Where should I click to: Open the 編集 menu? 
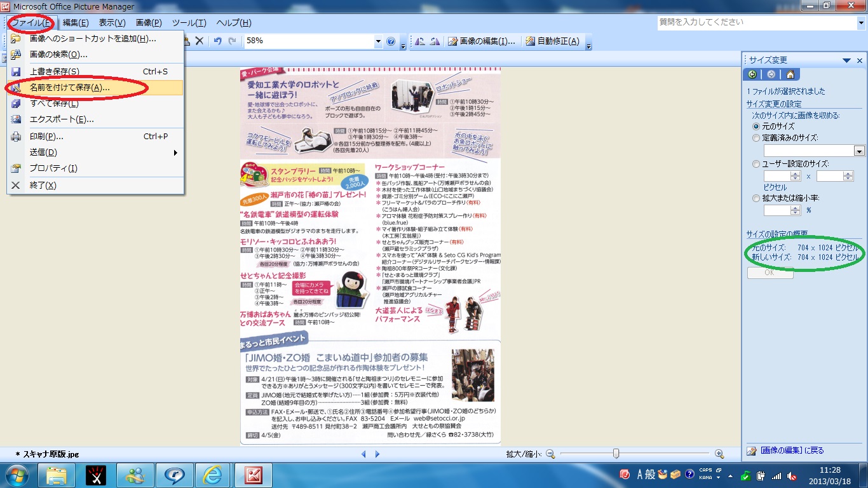76,23
